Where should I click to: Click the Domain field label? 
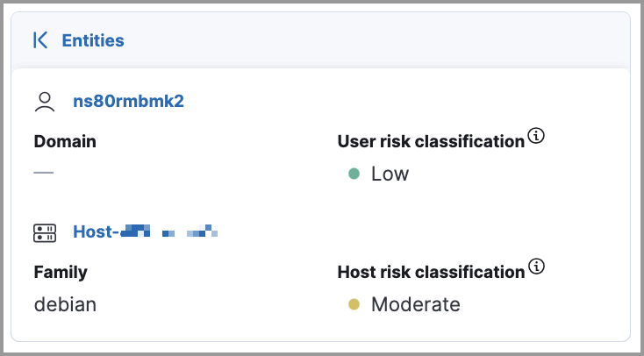coord(65,141)
